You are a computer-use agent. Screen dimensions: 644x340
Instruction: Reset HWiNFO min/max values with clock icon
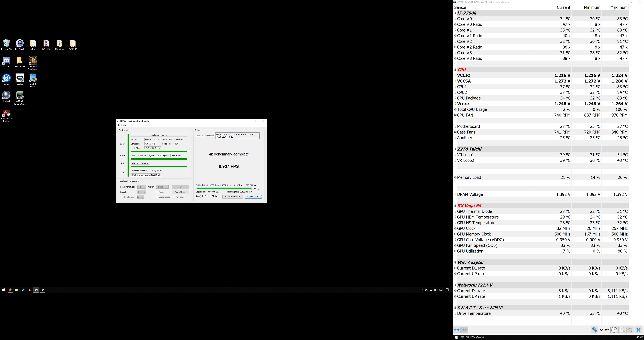tap(614, 330)
